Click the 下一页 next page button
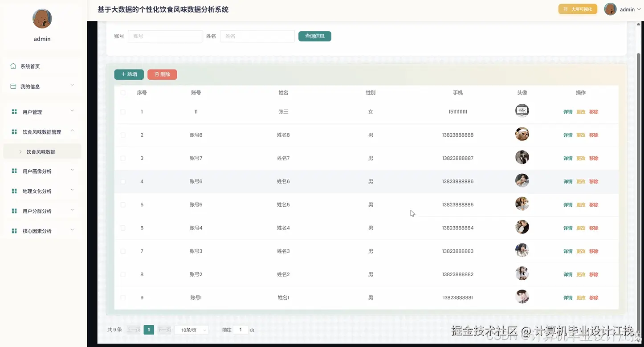This screenshot has height=347, width=644. 164,330
